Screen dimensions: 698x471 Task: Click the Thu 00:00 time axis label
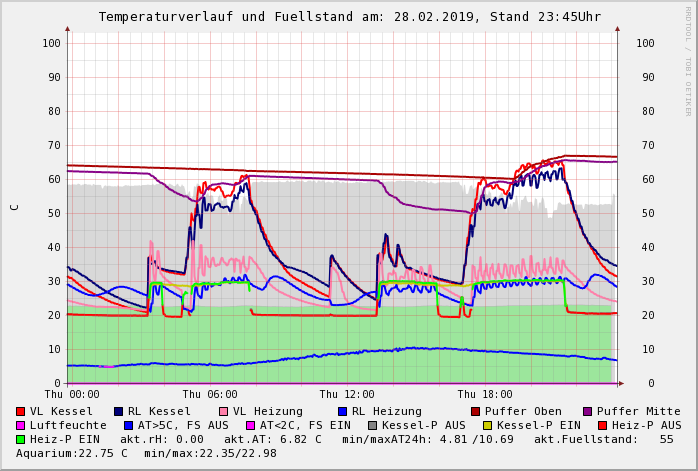[x=72, y=395]
